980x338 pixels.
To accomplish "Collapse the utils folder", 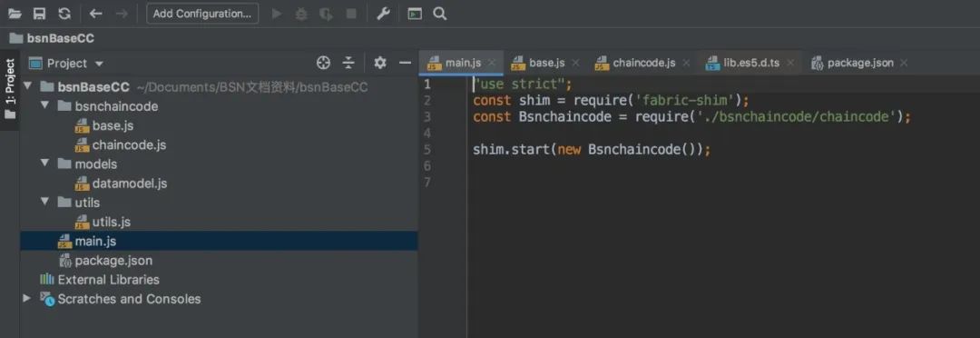I will point(44,203).
